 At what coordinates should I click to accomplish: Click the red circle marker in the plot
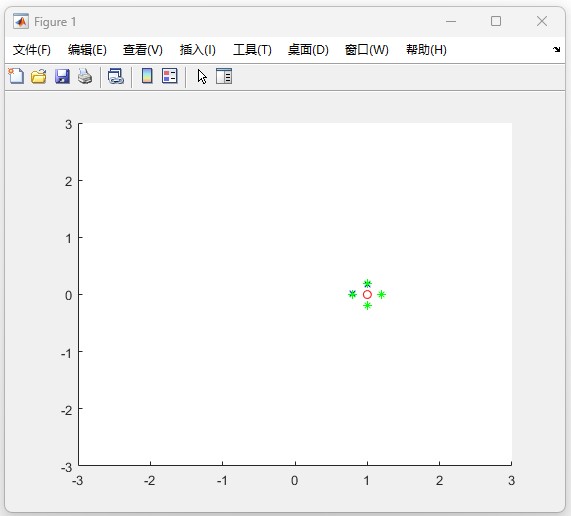point(367,295)
